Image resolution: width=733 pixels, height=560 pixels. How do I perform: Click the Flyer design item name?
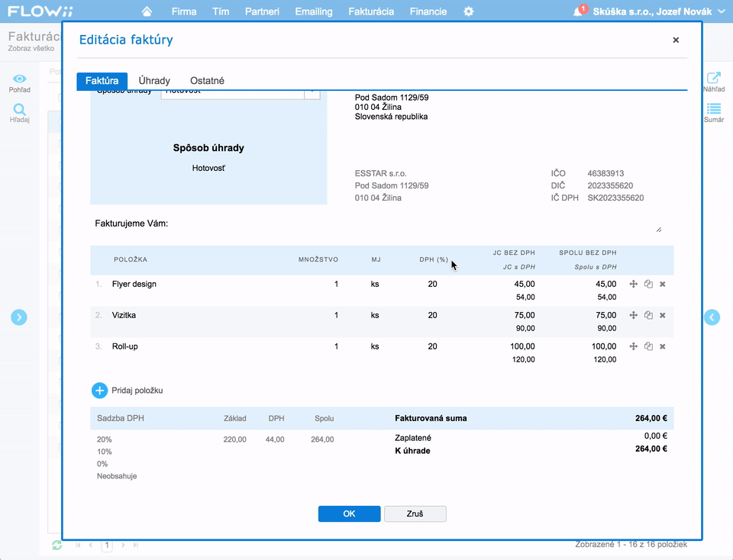point(134,284)
